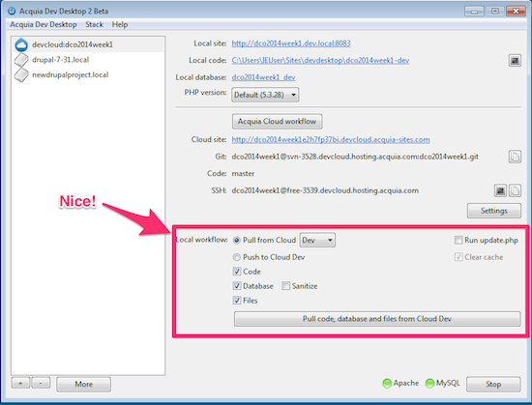Click the Acquia logo in the title bar
Screen dimensions: 532x405
pos(12,11)
